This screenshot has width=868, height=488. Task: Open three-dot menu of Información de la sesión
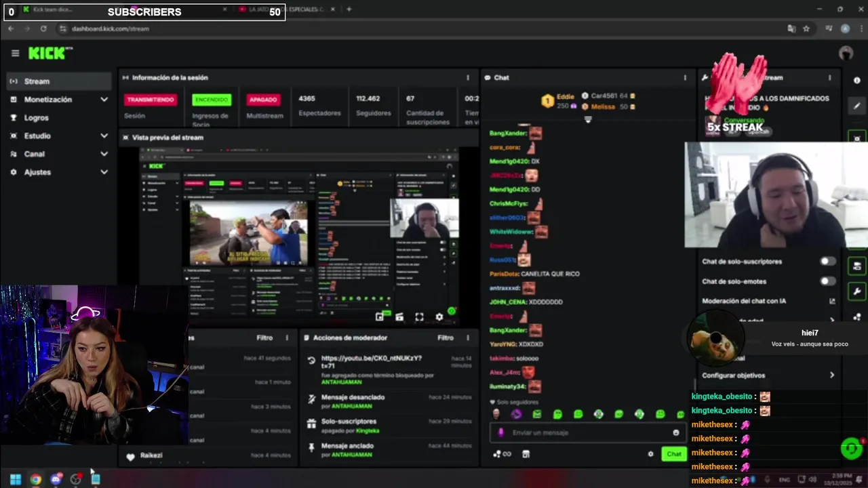coord(467,77)
